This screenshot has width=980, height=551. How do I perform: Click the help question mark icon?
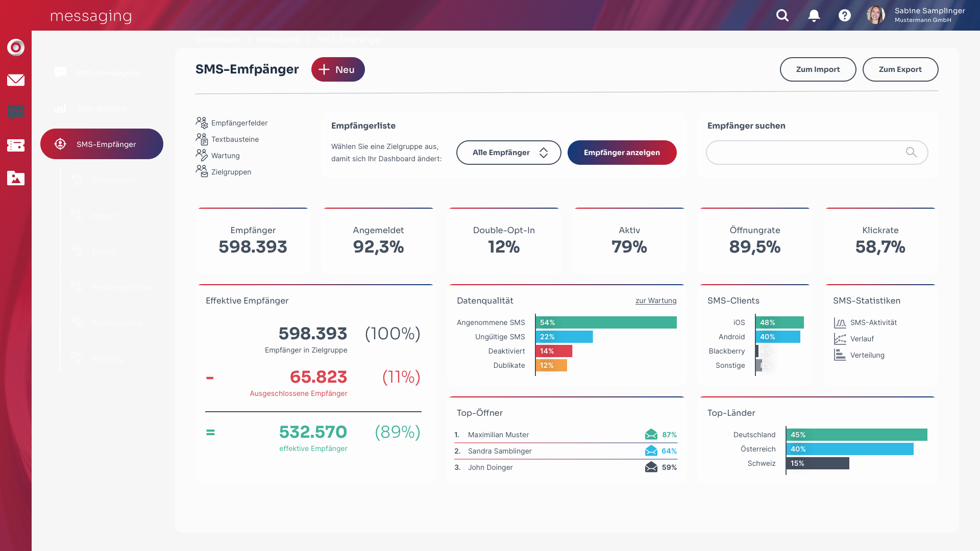point(845,15)
